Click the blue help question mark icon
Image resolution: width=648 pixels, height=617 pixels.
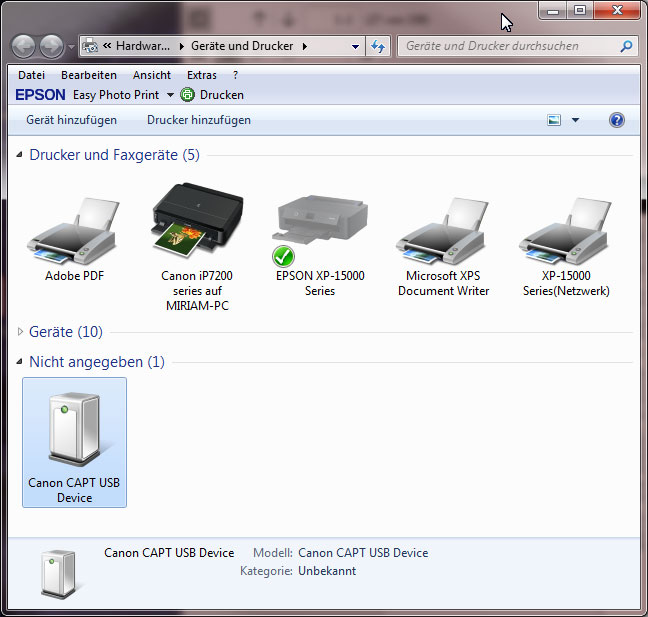coord(617,120)
